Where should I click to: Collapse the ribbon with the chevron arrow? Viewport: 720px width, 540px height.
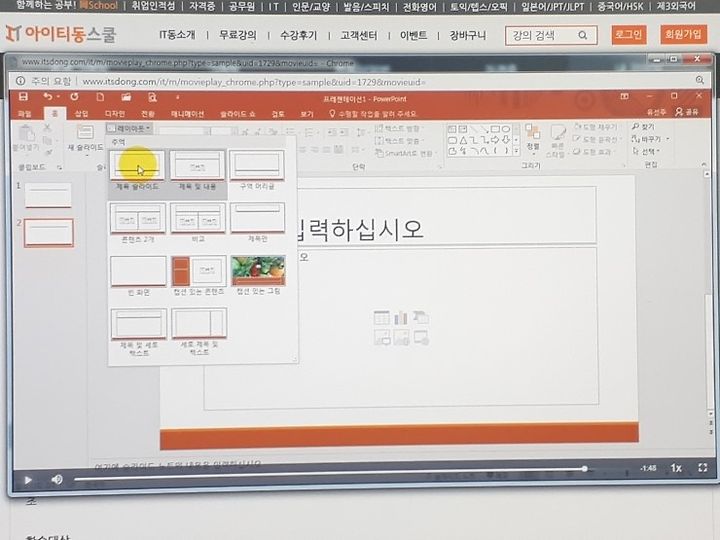pyautogui.click(x=704, y=164)
